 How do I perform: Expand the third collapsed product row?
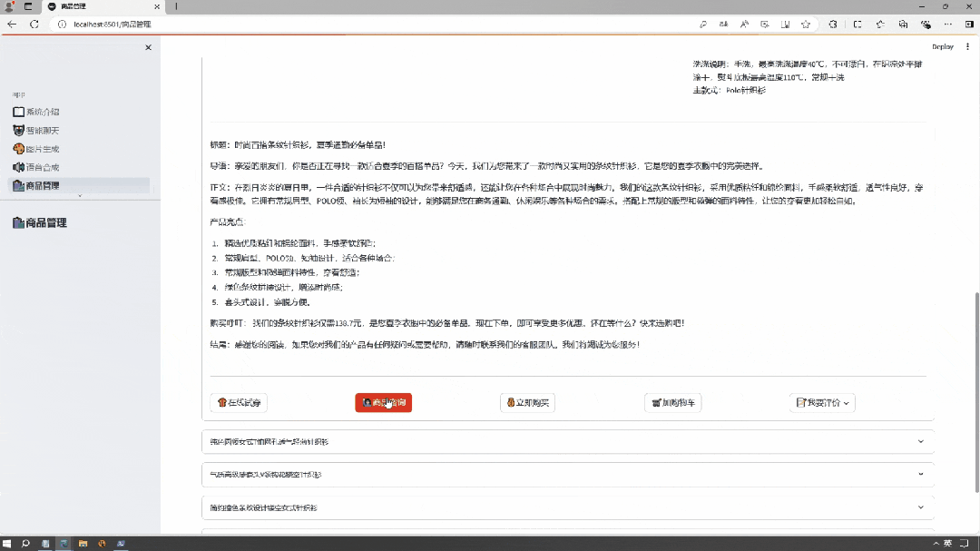[x=567, y=507]
